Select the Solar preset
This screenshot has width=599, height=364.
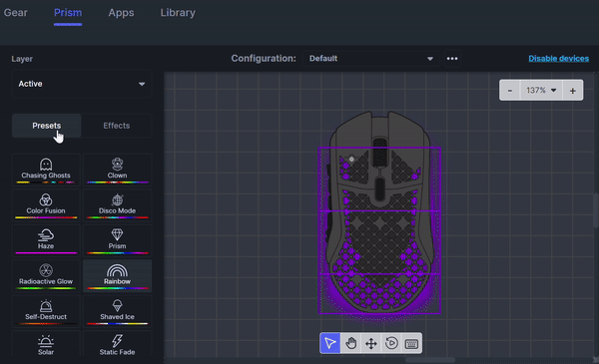tap(46, 344)
